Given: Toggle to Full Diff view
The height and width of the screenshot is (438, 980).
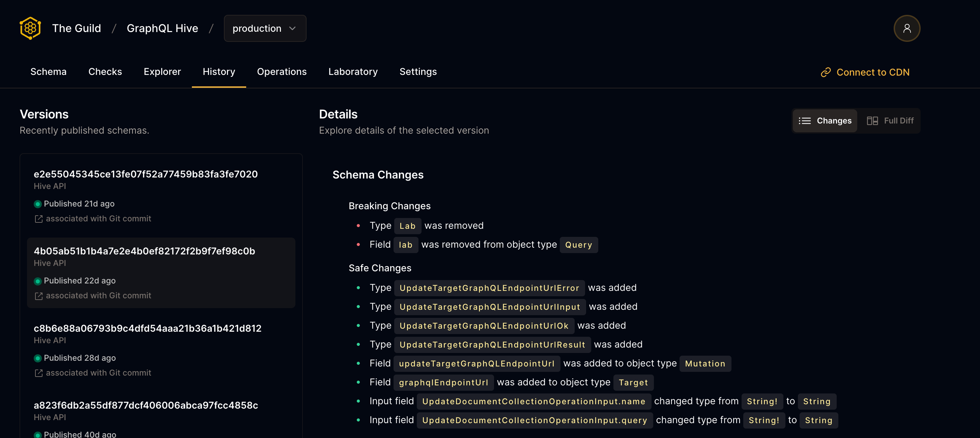Looking at the screenshot, I should [890, 120].
